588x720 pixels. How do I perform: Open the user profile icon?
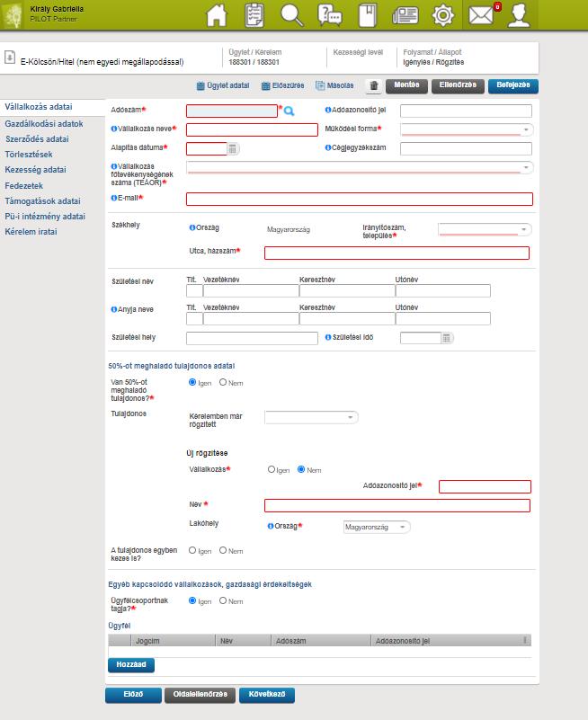tap(519, 15)
